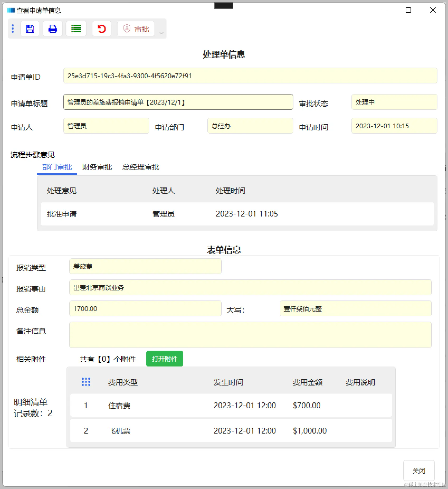Click the window app icon beside title
Screen dimensions: 448x489
(x=11, y=10)
